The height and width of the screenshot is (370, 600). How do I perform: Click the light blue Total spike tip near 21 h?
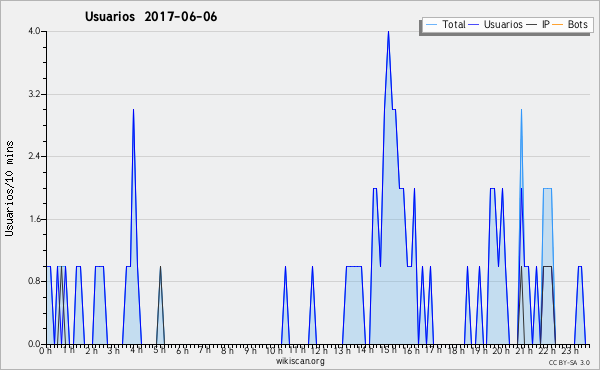click(521, 110)
